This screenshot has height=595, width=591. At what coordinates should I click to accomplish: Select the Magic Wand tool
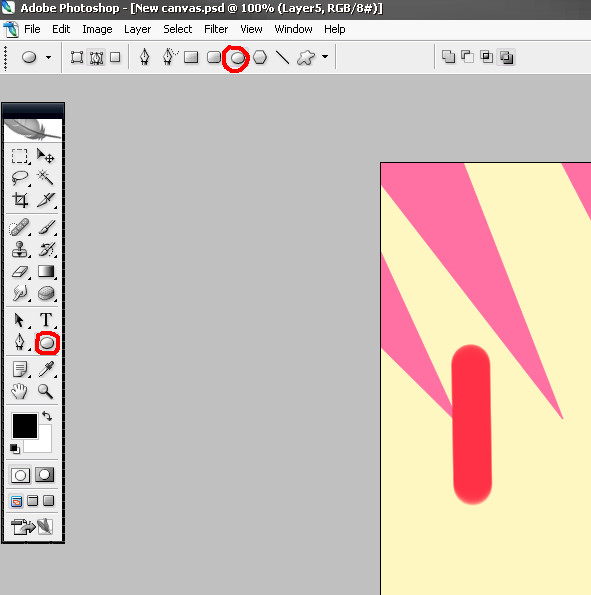46,177
